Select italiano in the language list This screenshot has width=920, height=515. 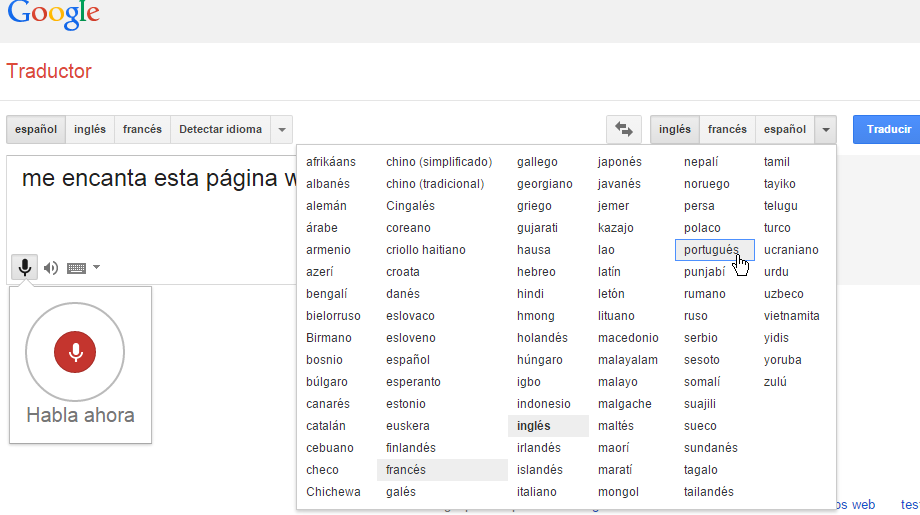coord(537,492)
